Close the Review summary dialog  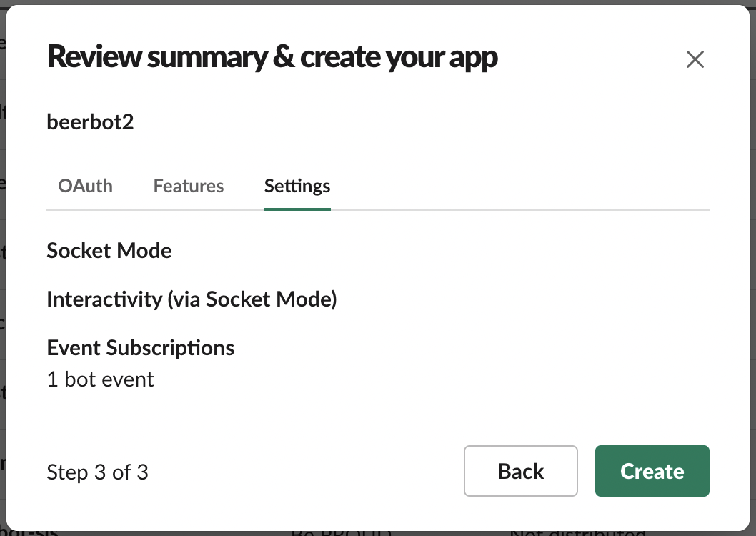pos(695,59)
